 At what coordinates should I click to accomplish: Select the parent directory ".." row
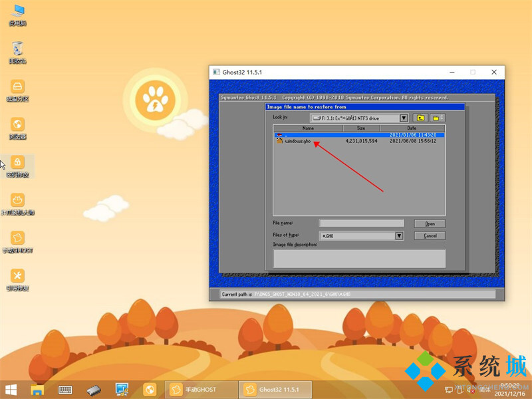pyautogui.click(x=359, y=135)
